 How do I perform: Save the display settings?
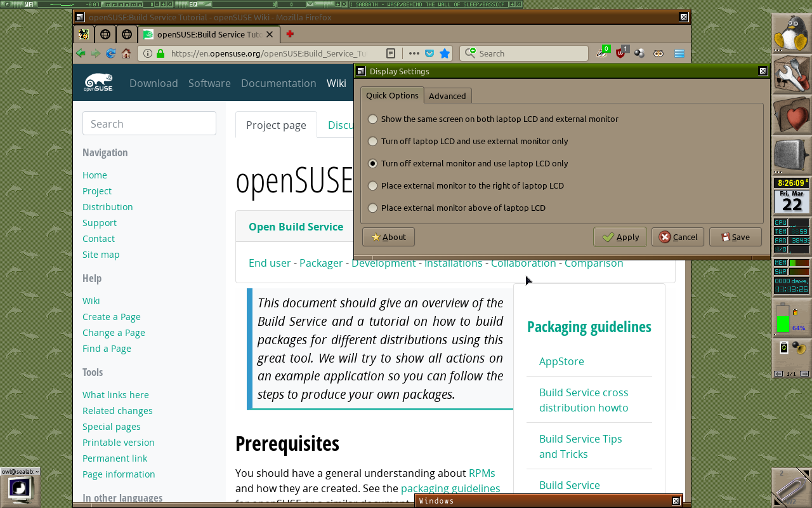[x=735, y=237]
